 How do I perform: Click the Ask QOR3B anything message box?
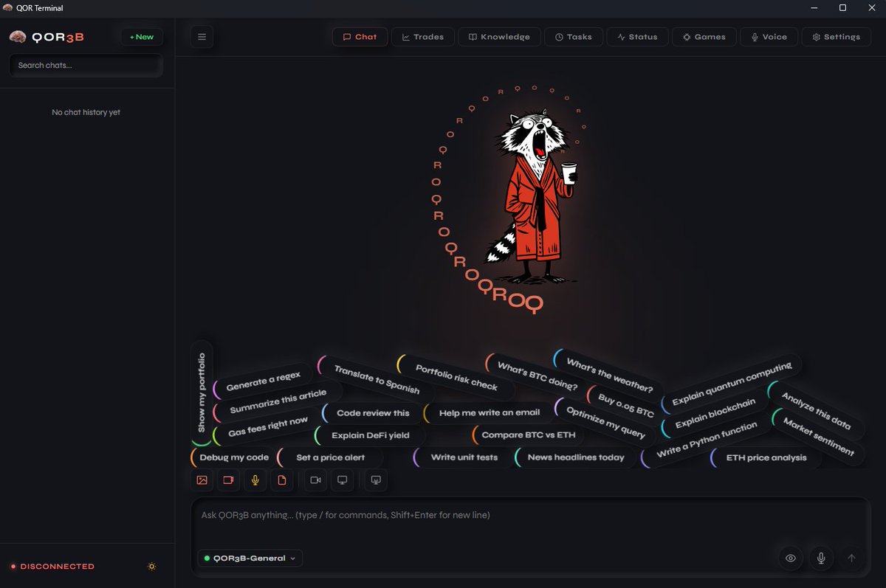click(531, 515)
